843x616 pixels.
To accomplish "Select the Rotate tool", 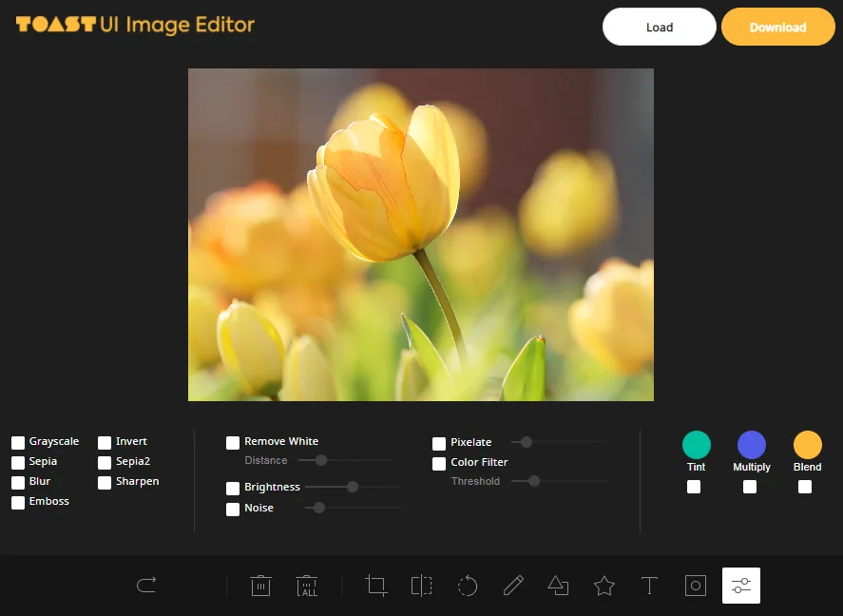I will [x=468, y=586].
